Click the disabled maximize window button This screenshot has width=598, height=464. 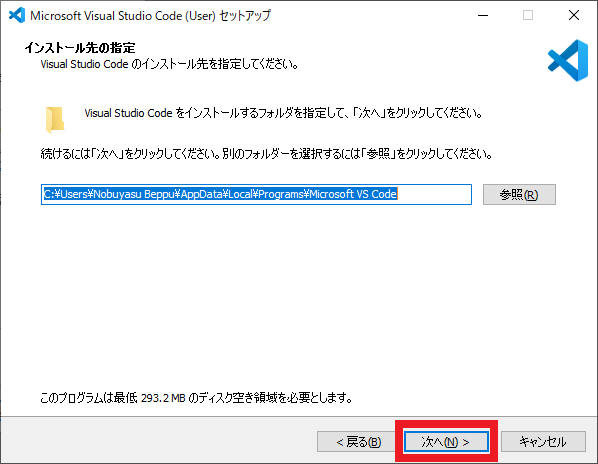528,15
